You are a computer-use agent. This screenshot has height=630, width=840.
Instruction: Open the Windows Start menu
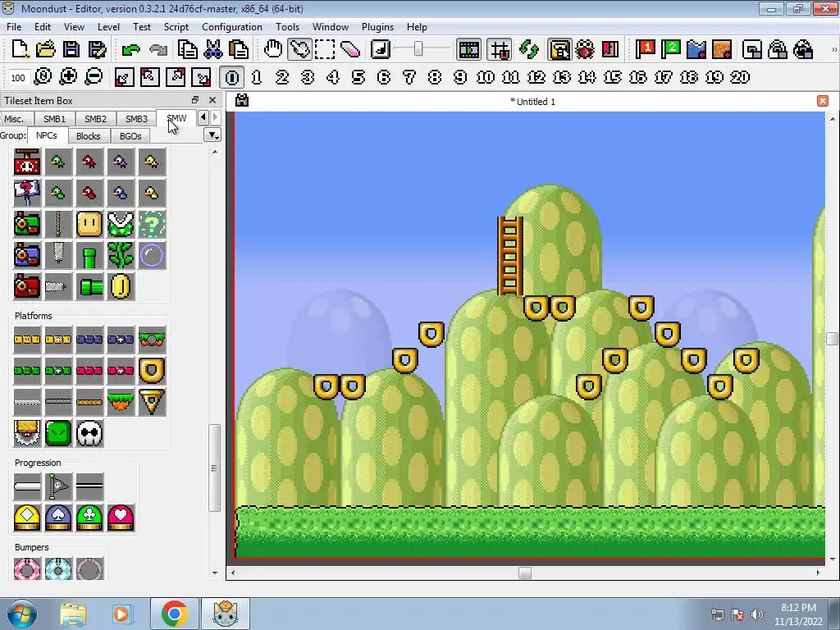pos(21,614)
